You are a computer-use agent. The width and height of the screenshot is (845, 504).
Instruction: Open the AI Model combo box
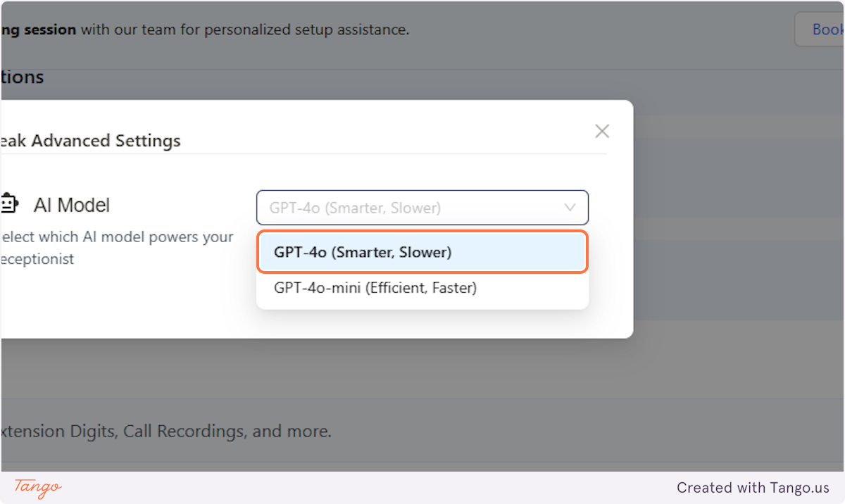pyautogui.click(x=423, y=208)
